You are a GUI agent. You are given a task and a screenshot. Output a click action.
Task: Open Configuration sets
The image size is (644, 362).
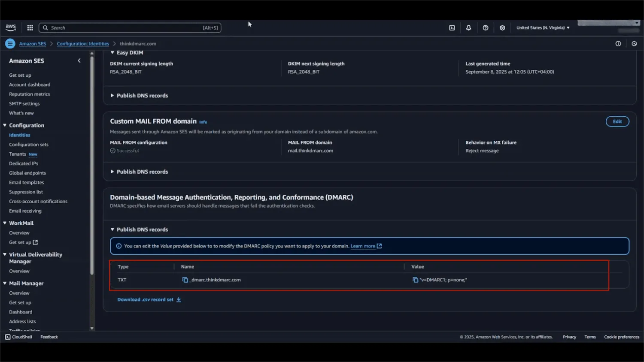(29, 145)
